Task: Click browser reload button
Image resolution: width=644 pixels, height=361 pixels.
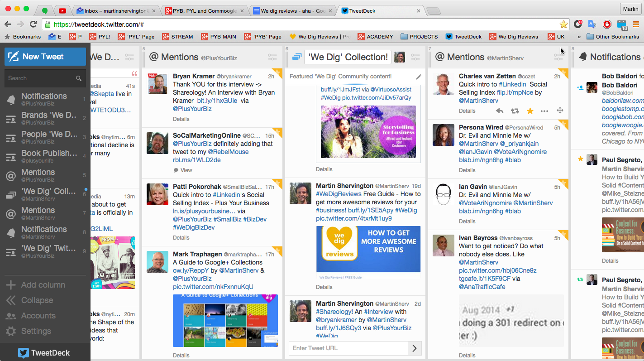Action: (33, 24)
